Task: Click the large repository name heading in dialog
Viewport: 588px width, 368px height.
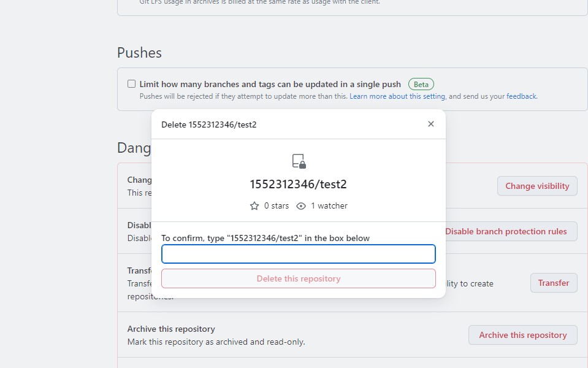Action: point(298,184)
